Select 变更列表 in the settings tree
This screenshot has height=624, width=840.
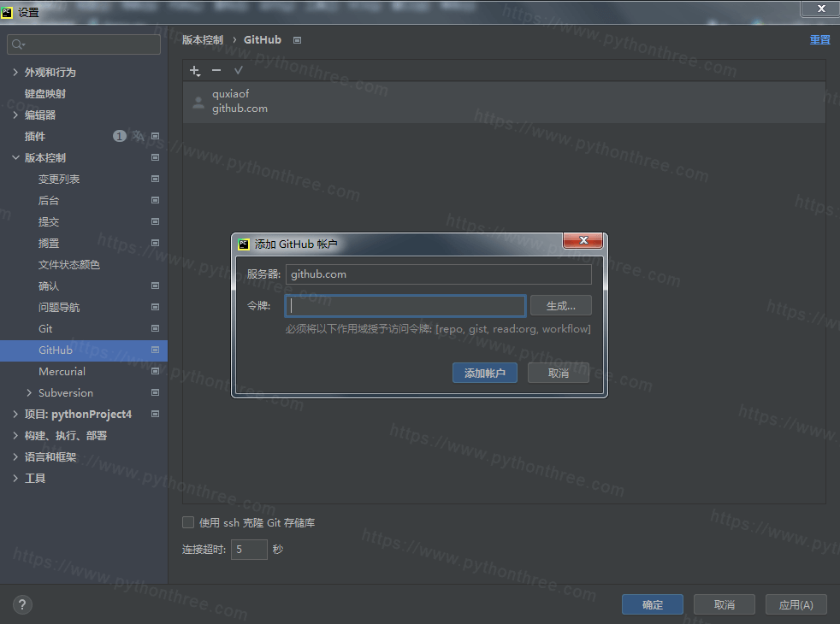59,180
